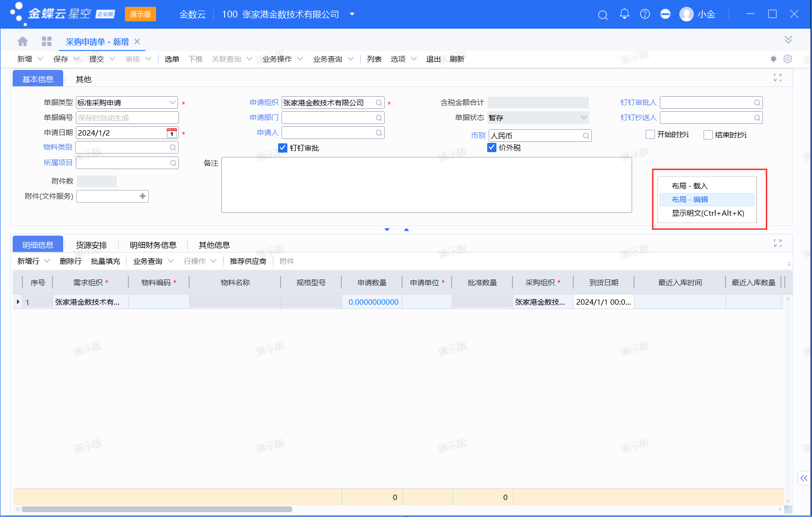
Task: Click the 刷新 button
Action: [x=457, y=59]
